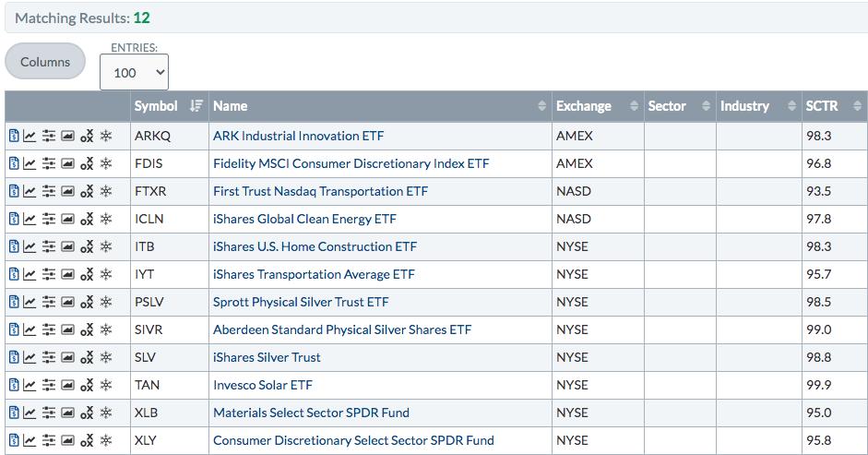Open symbol summary icon for XLB row
The height and width of the screenshot is (455, 868).
coord(14,413)
